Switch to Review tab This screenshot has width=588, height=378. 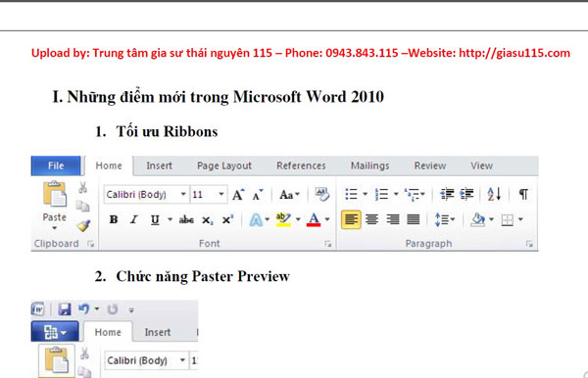pos(430,165)
